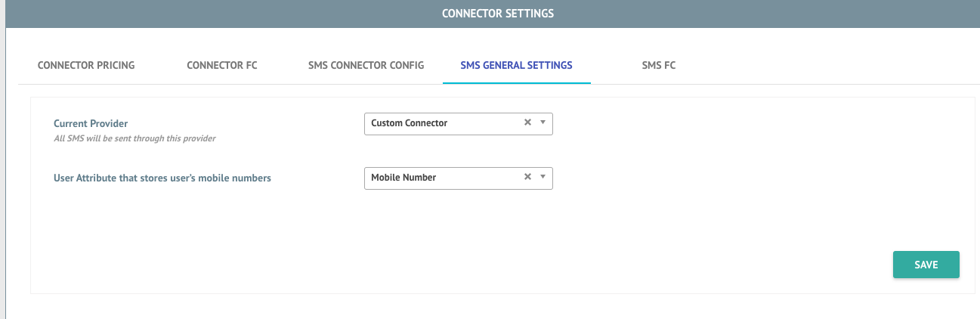Click the "Mobile Number" text in attribute field
The height and width of the screenshot is (319, 980).
tap(403, 178)
